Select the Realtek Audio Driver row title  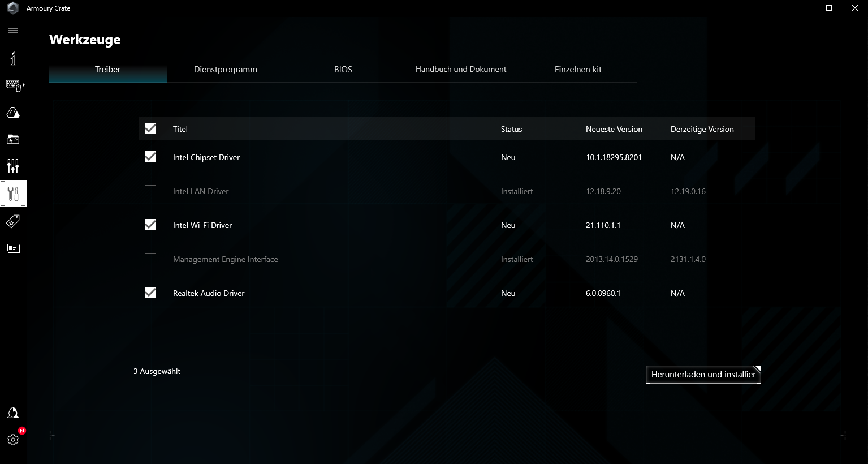pyautogui.click(x=209, y=293)
